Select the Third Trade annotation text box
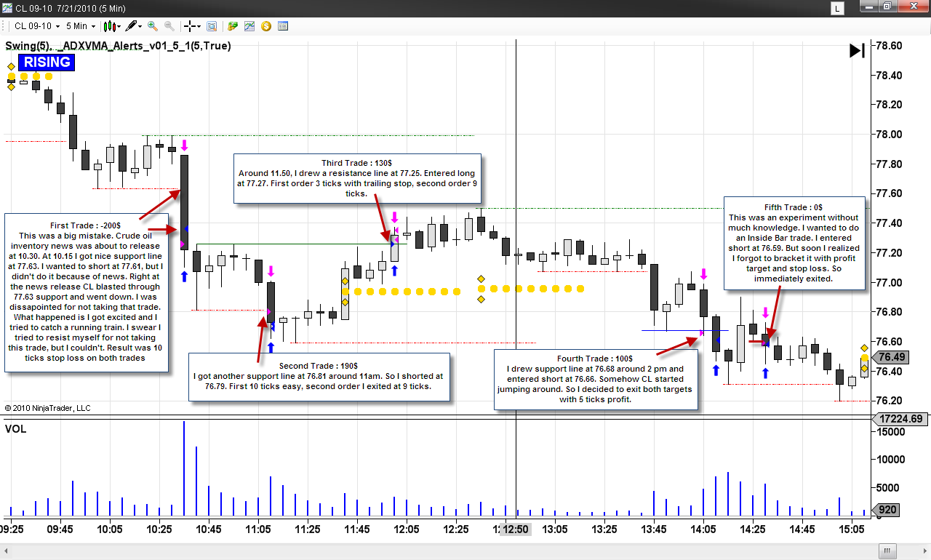 click(x=357, y=178)
